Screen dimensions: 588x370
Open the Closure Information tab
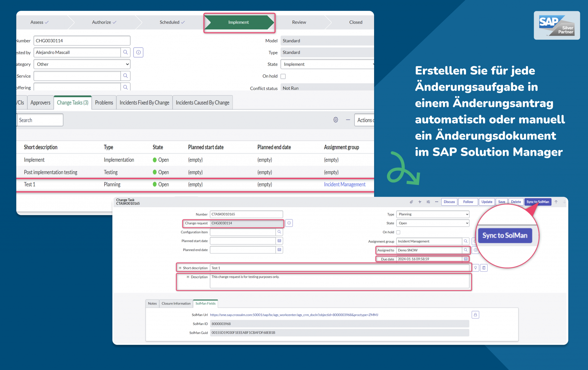pos(176,303)
